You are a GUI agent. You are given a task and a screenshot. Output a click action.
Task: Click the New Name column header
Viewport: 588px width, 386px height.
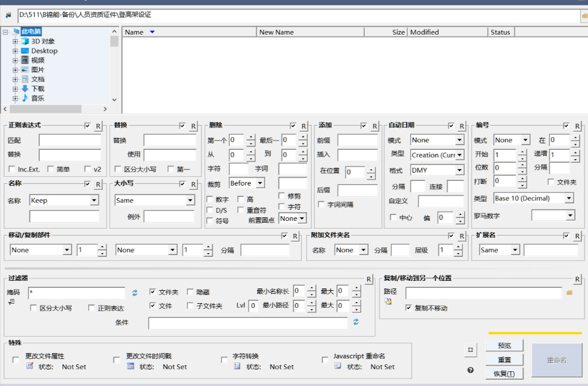pyautogui.click(x=310, y=32)
